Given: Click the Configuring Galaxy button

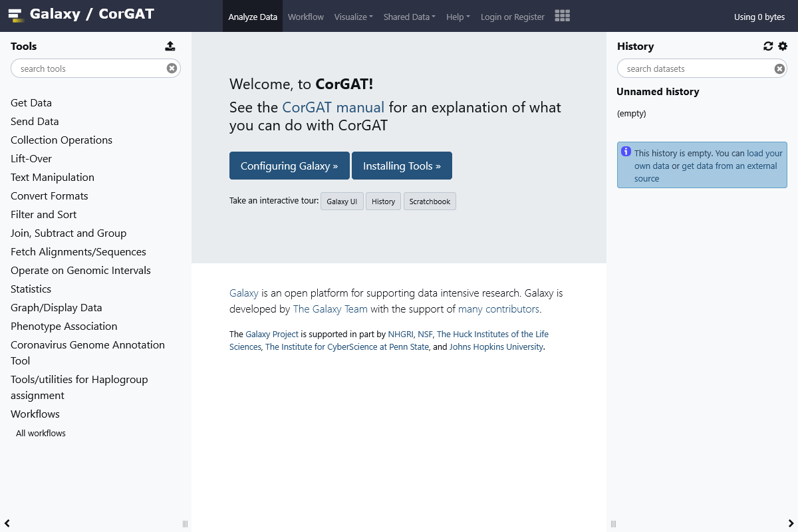Looking at the screenshot, I should coord(289,166).
